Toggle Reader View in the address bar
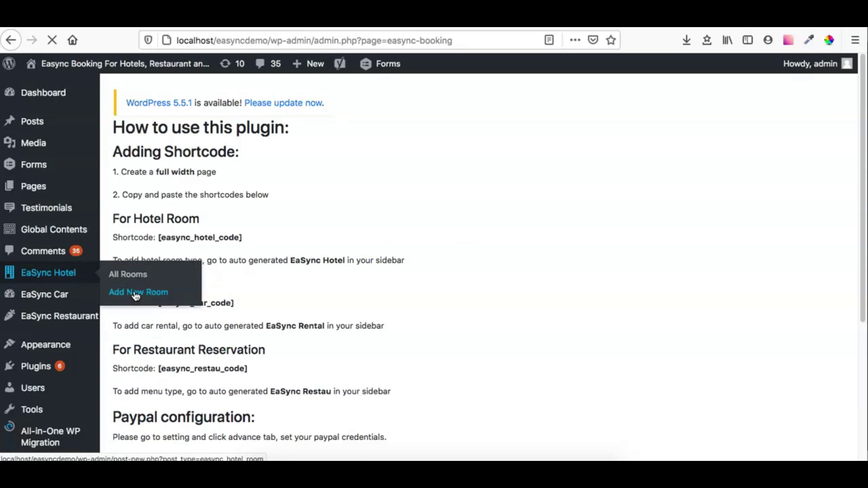868x488 pixels. pyautogui.click(x=549, y=40)
